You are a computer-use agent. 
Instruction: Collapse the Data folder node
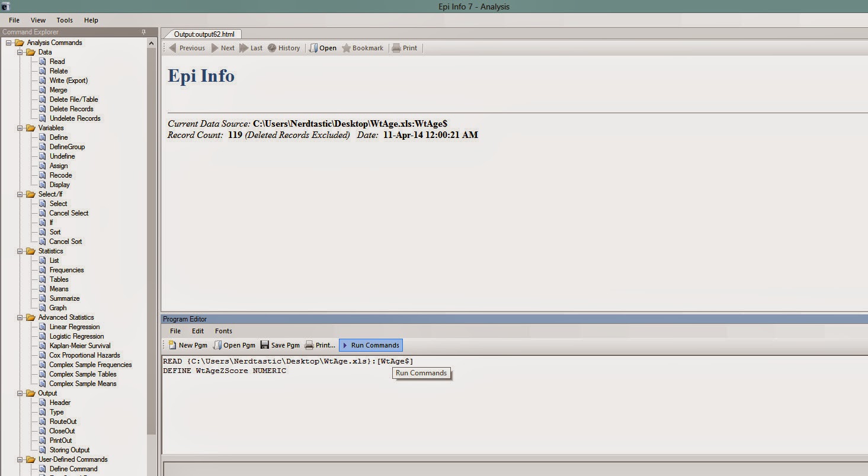click(20, 52)
